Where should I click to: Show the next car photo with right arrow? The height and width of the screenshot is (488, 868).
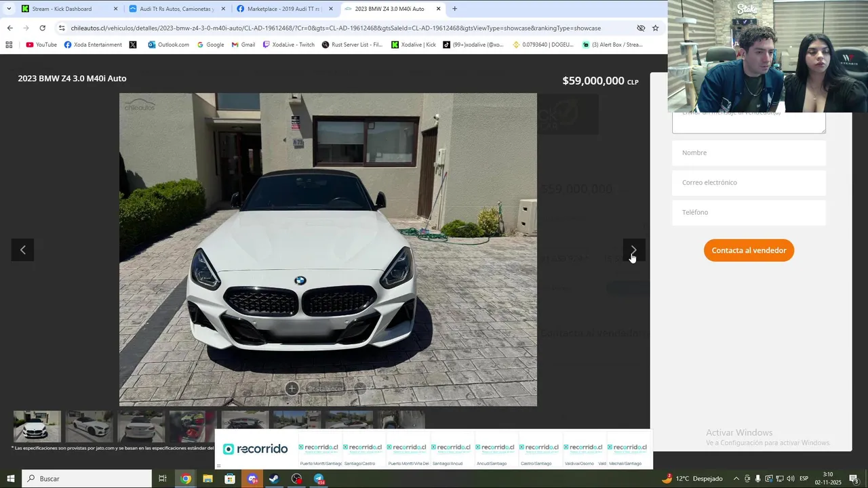[x=634, y=250]
